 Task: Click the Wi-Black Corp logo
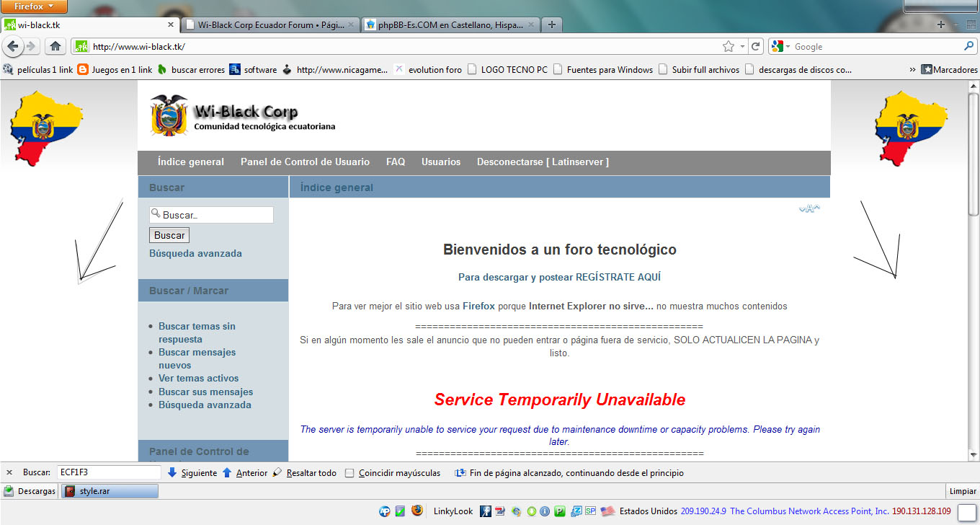(x=243, y=115)
